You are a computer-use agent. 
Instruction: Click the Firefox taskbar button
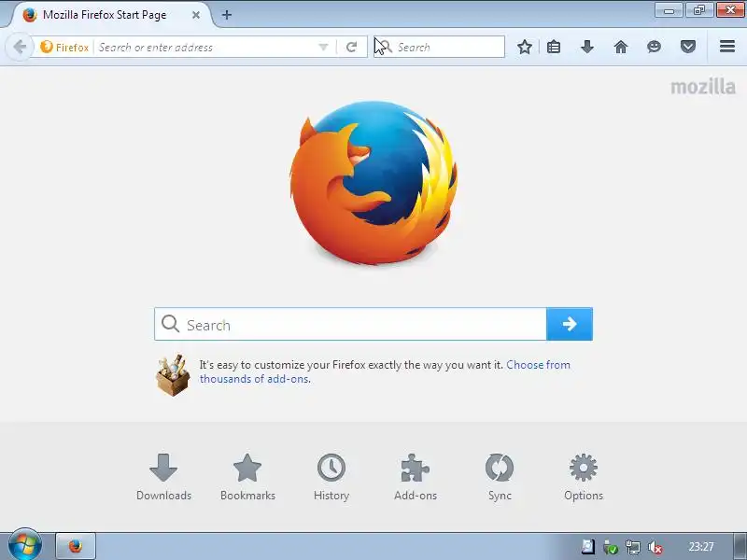pyautogui.click(x=76, y=546)
